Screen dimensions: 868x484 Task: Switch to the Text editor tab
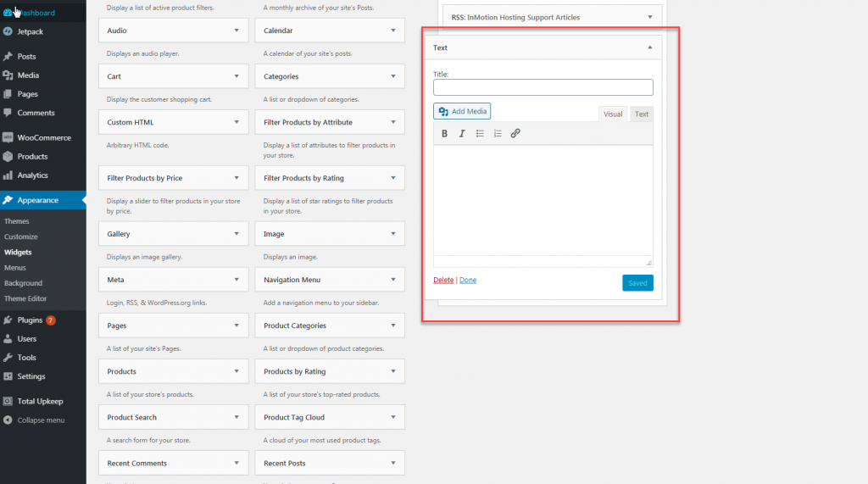(642, 114)
